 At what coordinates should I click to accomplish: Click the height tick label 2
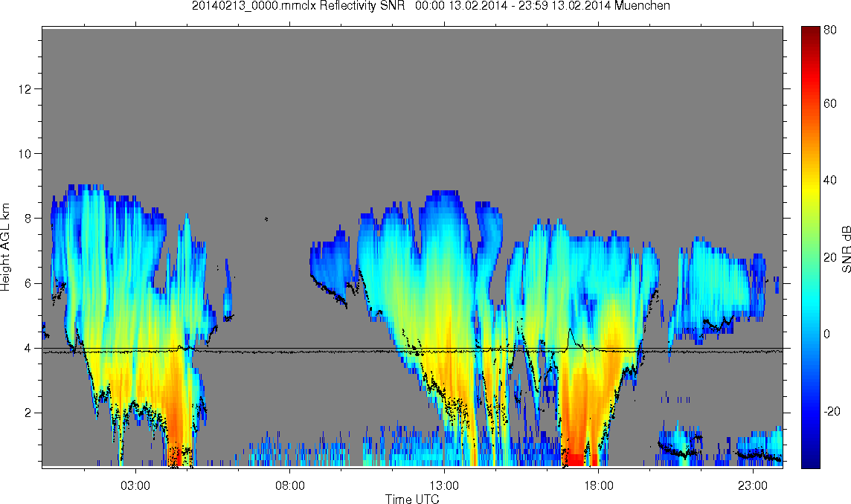click(28, 413)
